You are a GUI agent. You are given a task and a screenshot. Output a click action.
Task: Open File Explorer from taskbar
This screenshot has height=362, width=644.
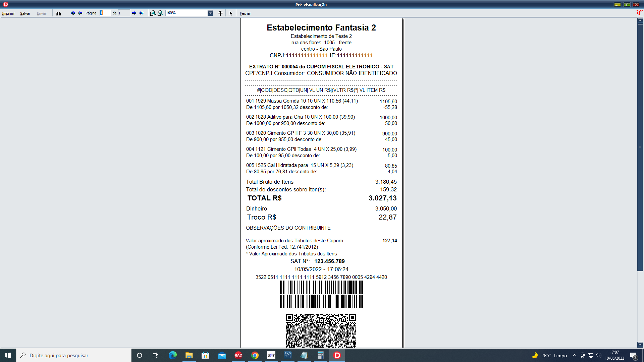tap(189, 355)
